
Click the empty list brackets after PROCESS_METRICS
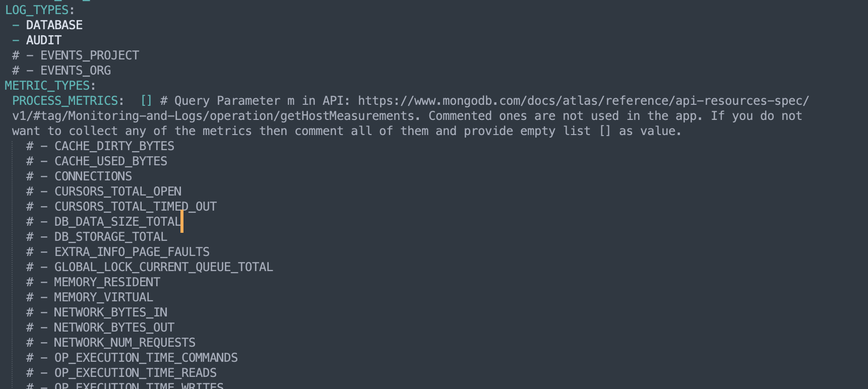[x=146, y=101]
